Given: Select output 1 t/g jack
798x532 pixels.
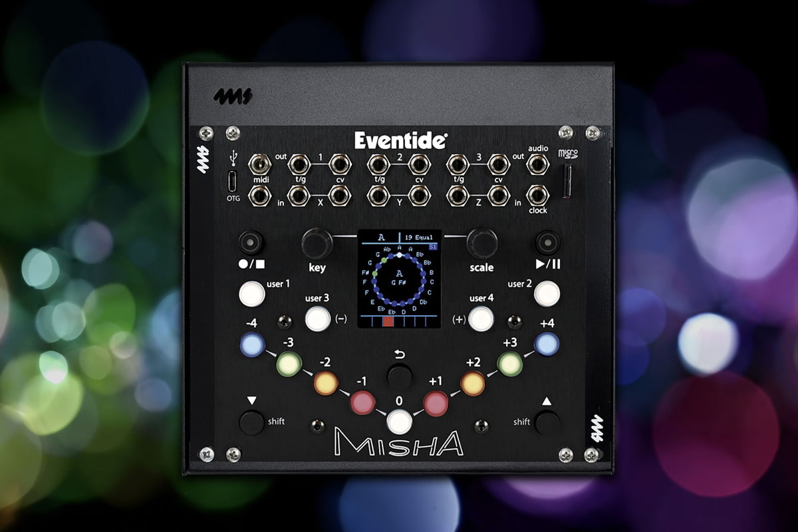Looking at the screenshot, I should [299, 163].
